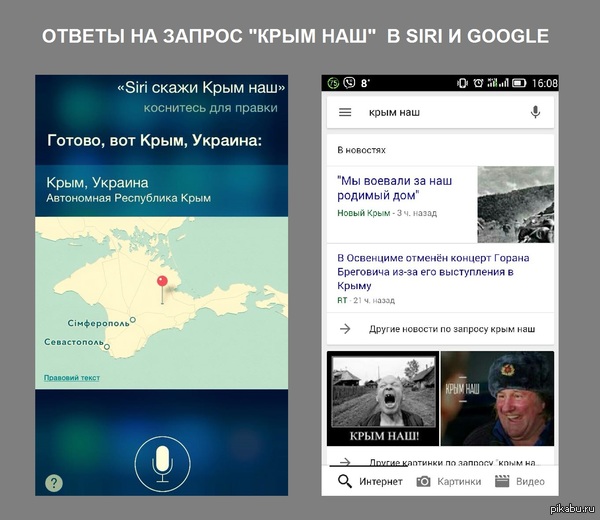Open the Google hamburger menu
600x520 pixels.
coord(345,112)
